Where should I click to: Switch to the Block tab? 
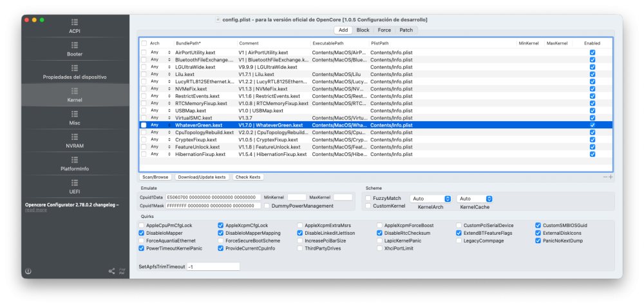[363, 30]
